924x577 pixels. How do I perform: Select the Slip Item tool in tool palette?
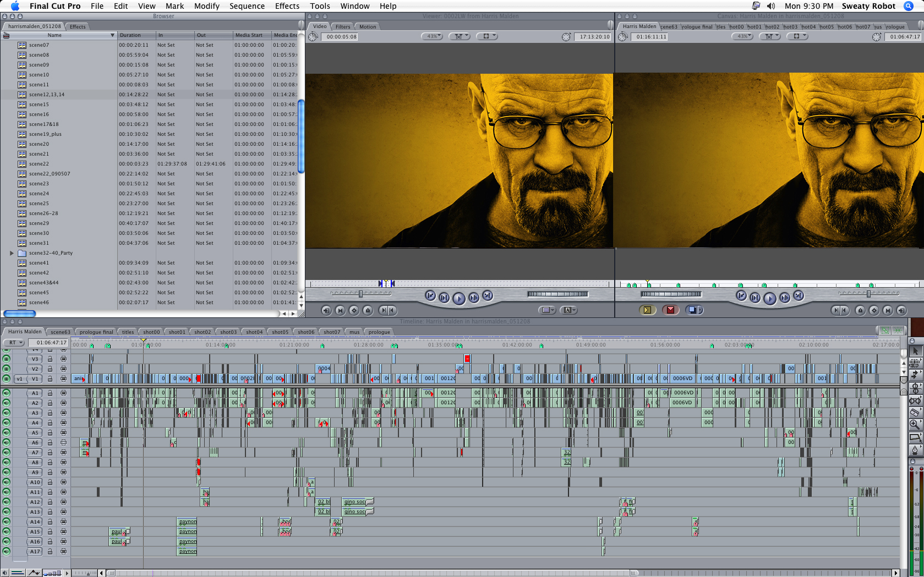[915, 400]
